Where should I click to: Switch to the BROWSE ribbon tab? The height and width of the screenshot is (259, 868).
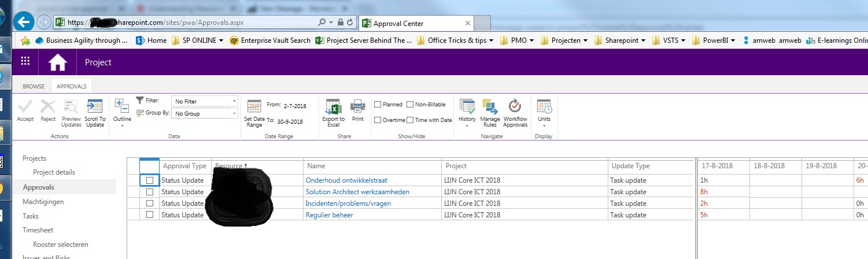[34, 86]
